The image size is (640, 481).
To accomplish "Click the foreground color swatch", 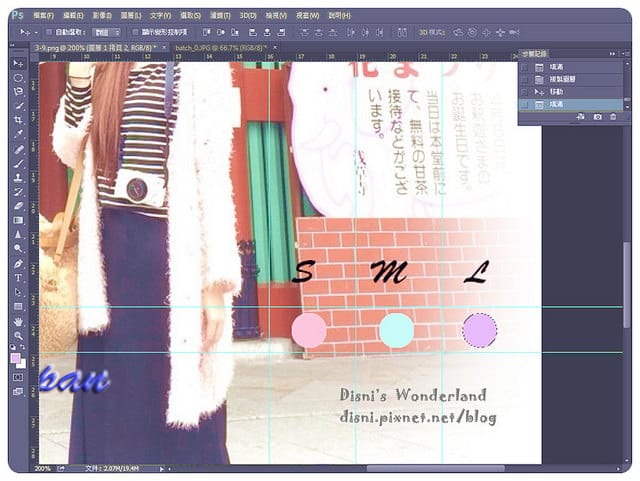I will coord(15,358).
